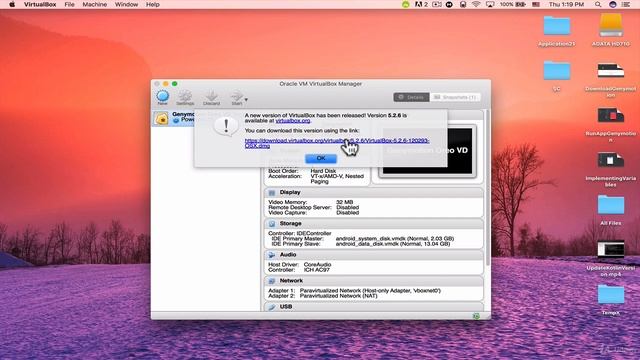Click the VM preview thumbnail
The image size is (640, 360).
click(x=427, y=151)
